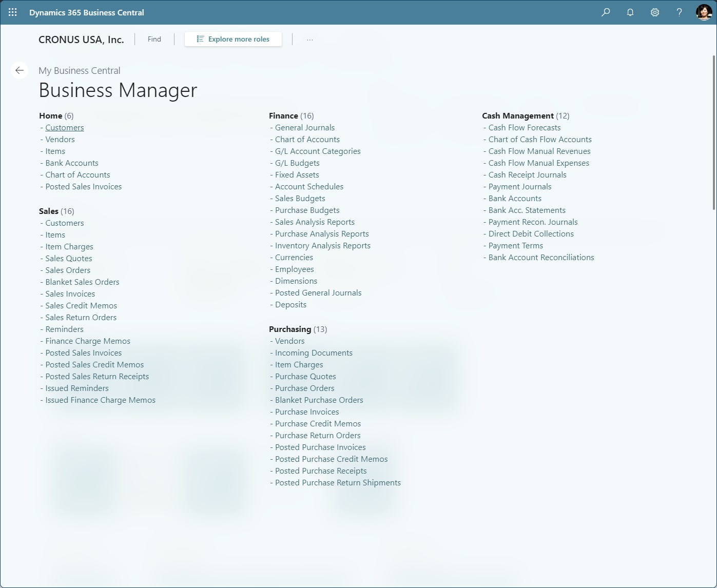Click the Explore more roles list icon
This screenshot has width=717, height=588.
pos(200,38)
